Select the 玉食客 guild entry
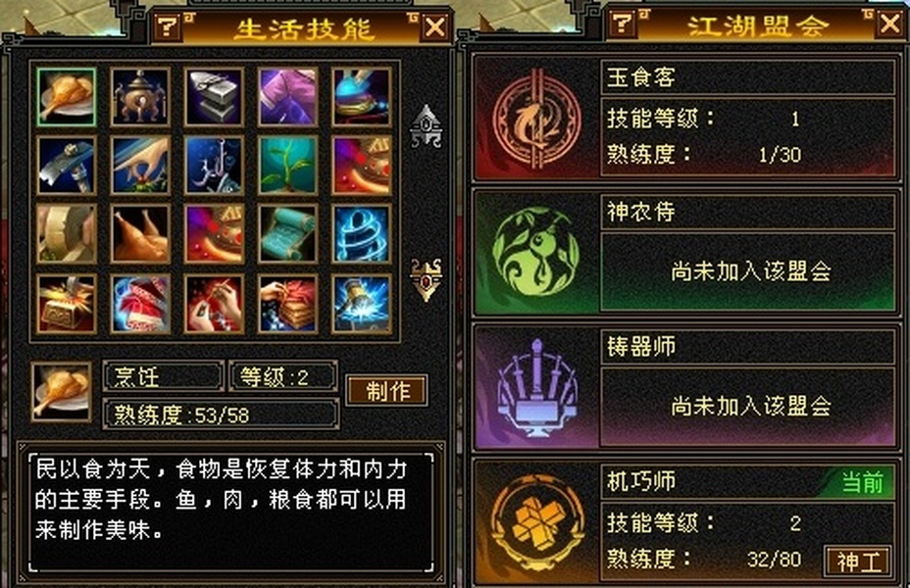Image resolution: width=910 pixels, height=588 pixels. [x=684, y=119]
